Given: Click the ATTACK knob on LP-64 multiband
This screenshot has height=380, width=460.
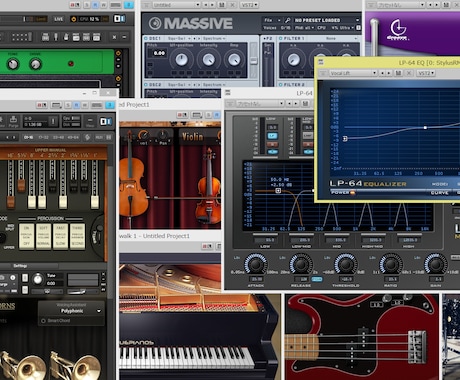Looking at the screenshot, I should [256, 264].
